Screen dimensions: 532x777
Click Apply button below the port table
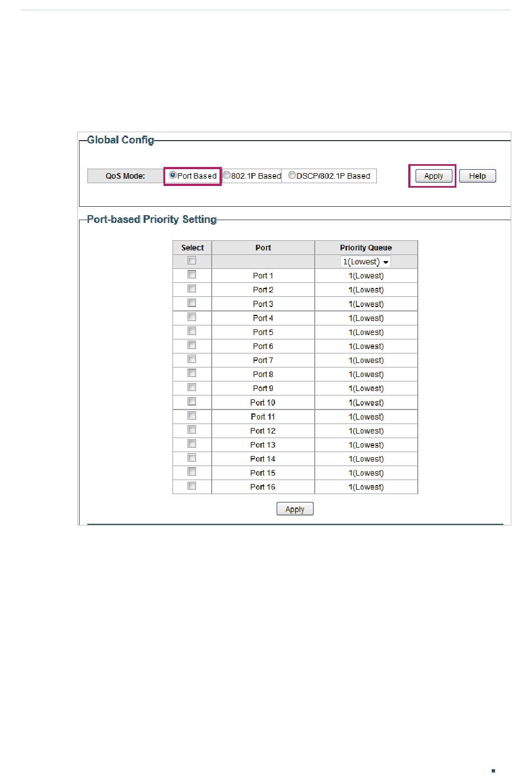295,509
